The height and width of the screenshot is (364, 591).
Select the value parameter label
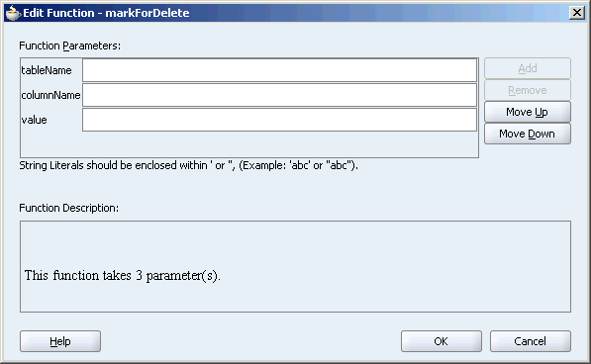pos(35,120)
